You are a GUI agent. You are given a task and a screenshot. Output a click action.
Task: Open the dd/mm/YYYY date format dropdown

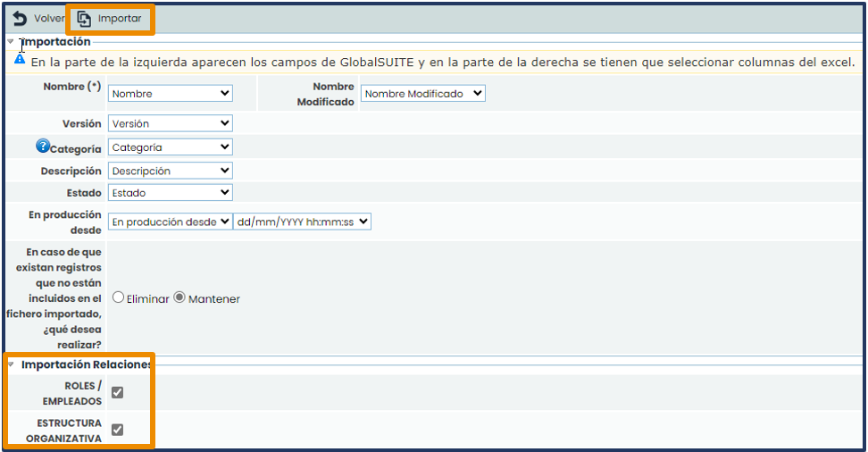pos(302,222)
